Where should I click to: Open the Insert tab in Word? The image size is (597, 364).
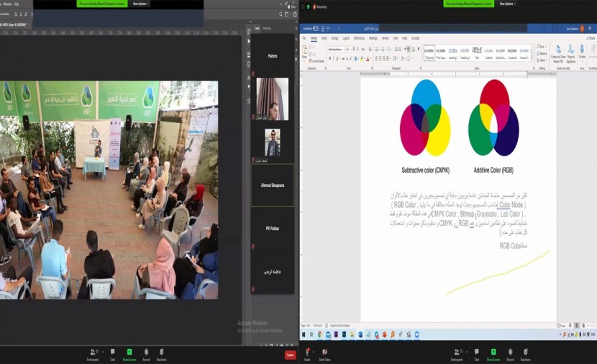coord(324,38)
